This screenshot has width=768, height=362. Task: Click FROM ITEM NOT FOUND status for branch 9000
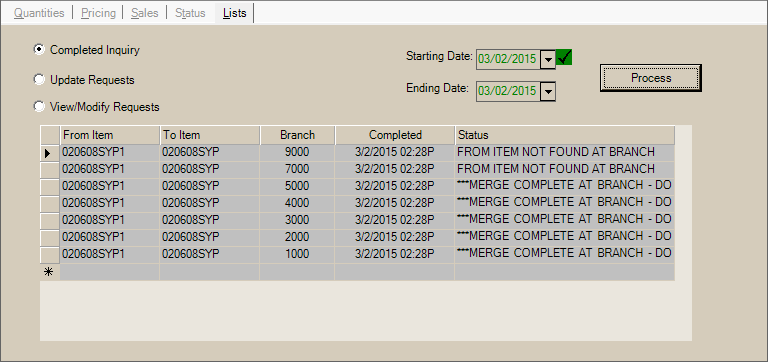pyautogui.click(x=565, y=153)
